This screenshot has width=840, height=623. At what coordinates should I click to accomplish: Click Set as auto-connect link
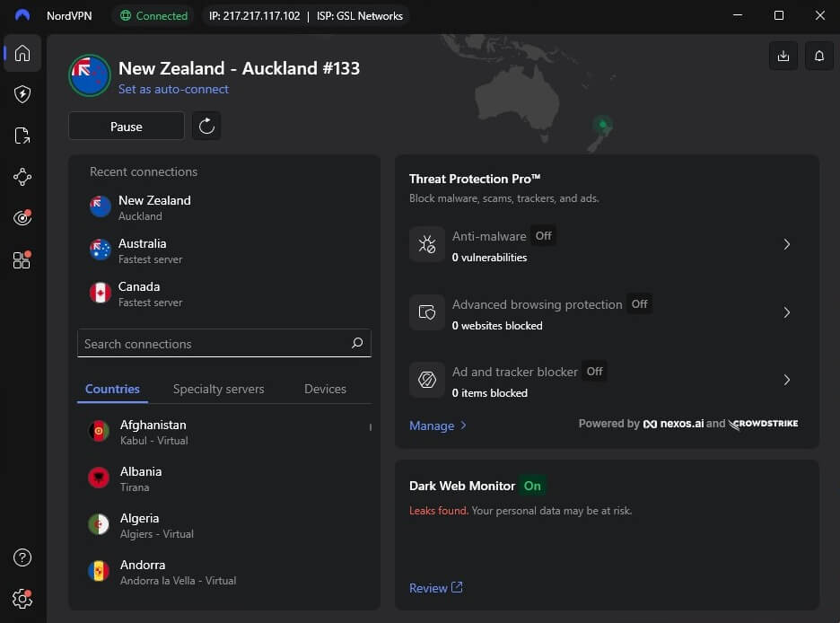173,89
